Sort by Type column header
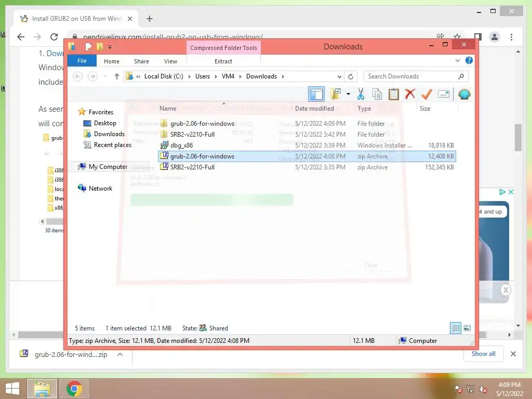The width and height of the screenshot is (532, 399). tap(385, 108)
